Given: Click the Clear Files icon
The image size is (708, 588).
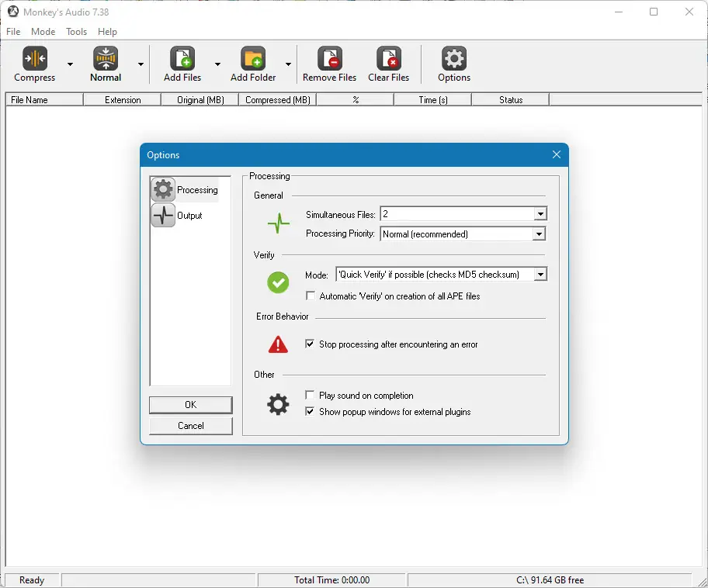Looking at the screenshot, I should (389, 58).
